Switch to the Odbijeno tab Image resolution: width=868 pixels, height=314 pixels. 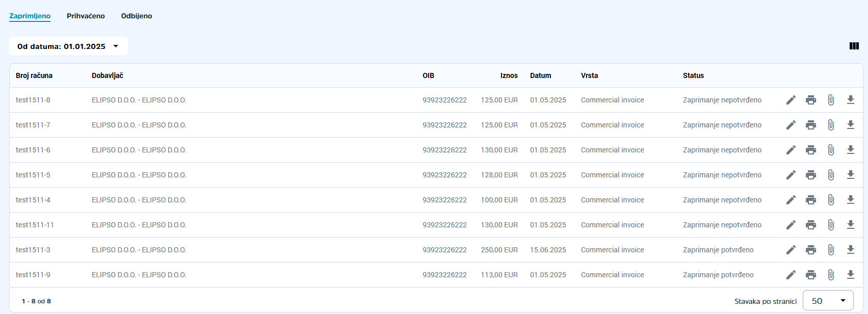click(137, 16)
